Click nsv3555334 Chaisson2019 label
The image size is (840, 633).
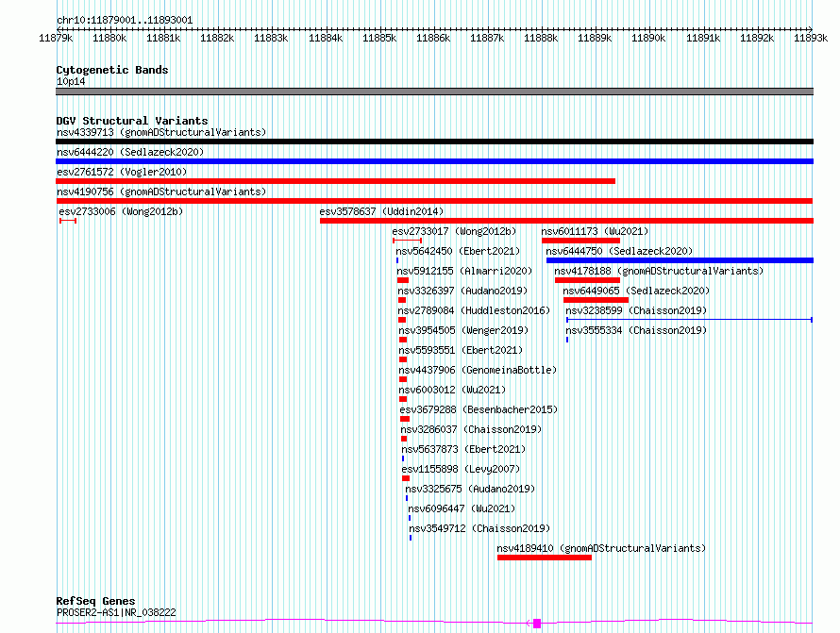pyautogui.click(x=636, y=330)
